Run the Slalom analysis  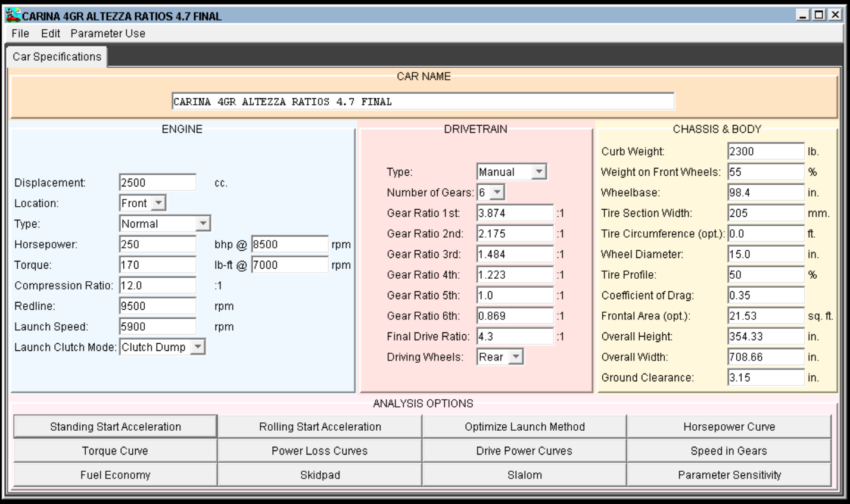coord(525,475)
